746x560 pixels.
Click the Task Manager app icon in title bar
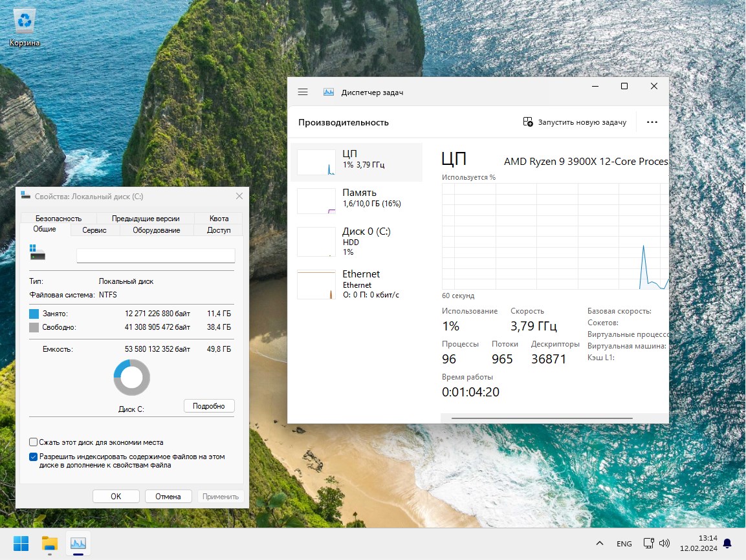point(328,92)
